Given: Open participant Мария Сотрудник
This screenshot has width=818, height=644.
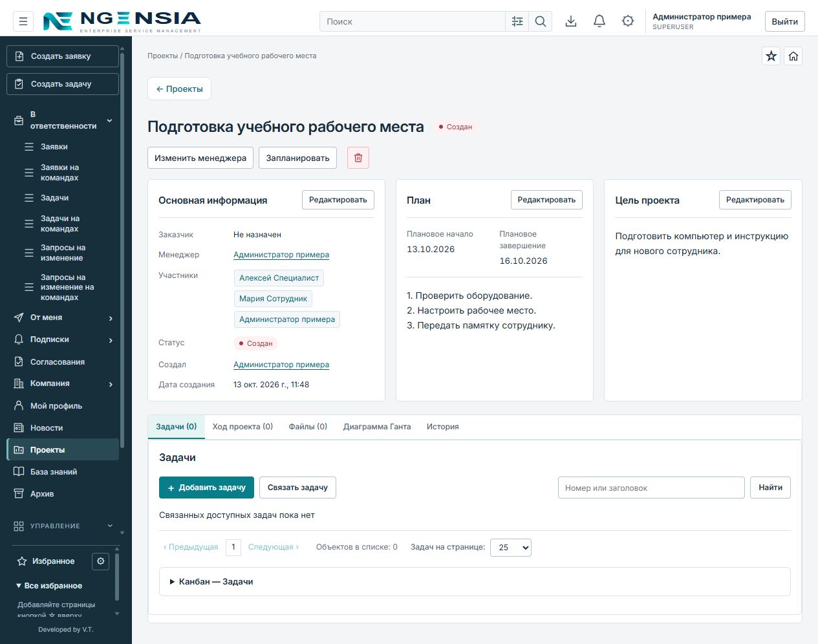Looking at the screenshot, I should pyautogui.click(x=273, y=299).
